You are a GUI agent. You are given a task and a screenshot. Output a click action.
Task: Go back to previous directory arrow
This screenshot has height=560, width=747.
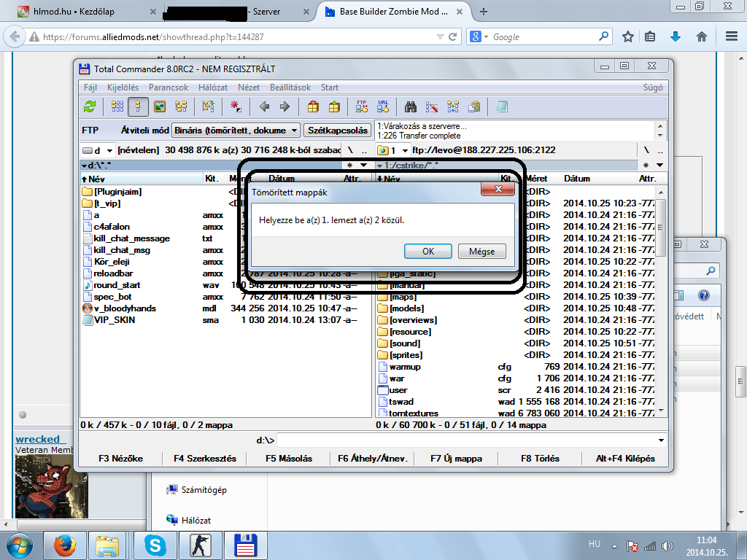point(264,106)
